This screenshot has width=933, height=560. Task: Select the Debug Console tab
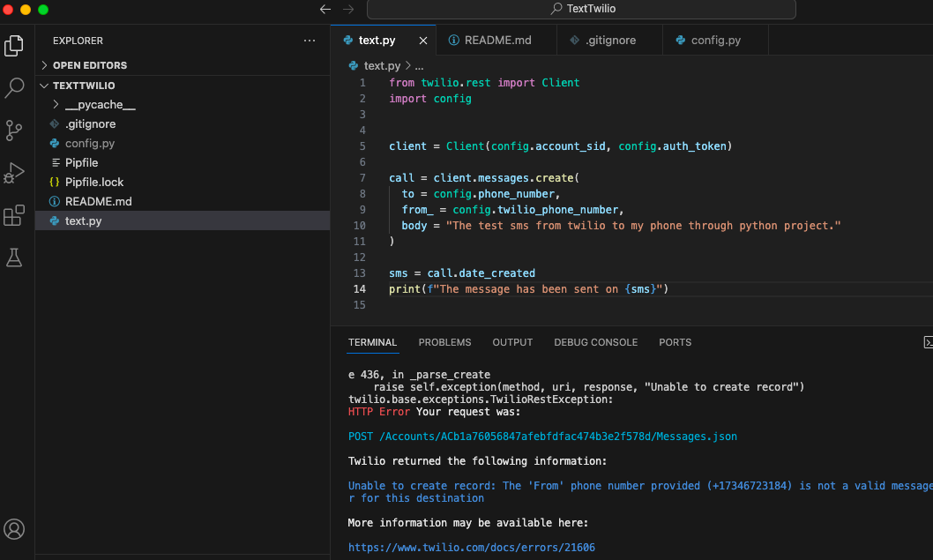(x=595, y=342)
